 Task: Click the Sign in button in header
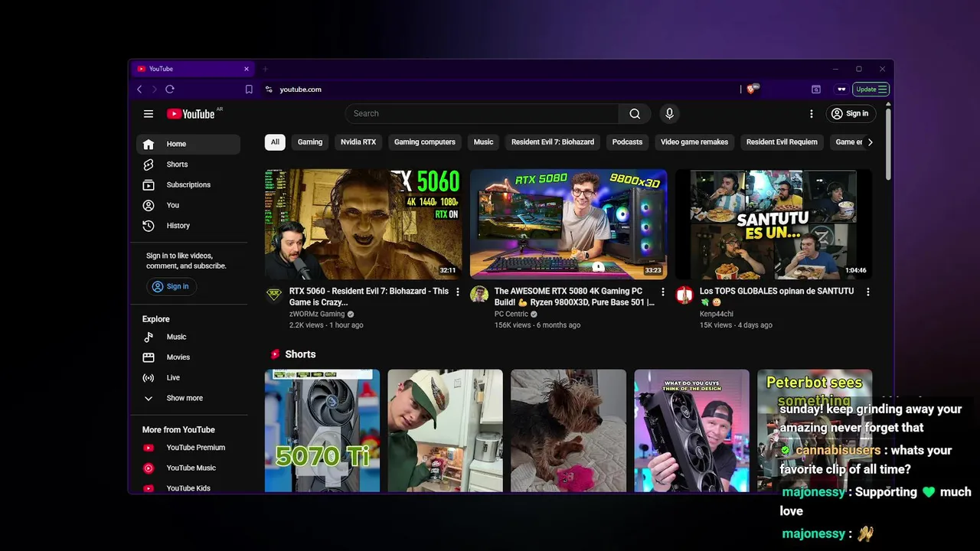pyautogui.click(x=850, y=113)
